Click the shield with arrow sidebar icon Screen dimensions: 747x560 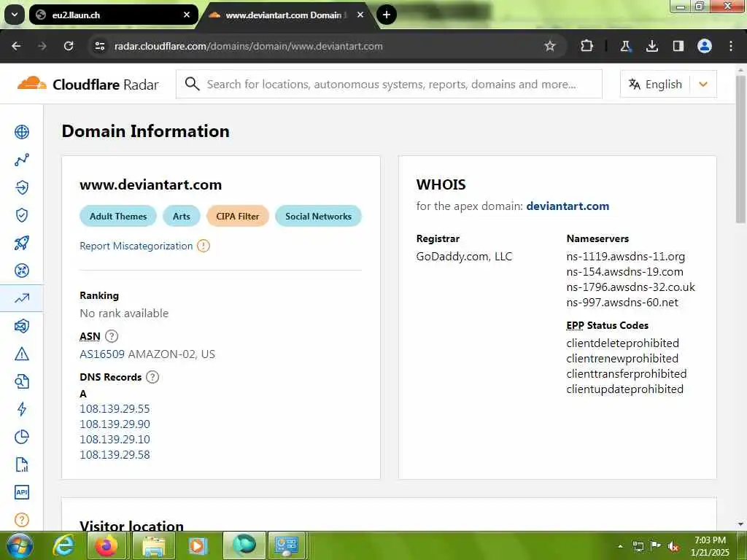[22, 187]
